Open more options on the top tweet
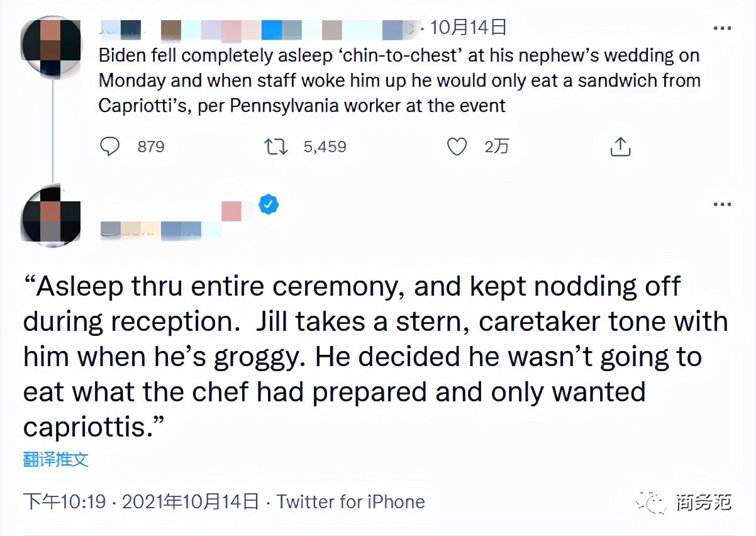This screenshot has width=756, height=536. click(721, 28)
